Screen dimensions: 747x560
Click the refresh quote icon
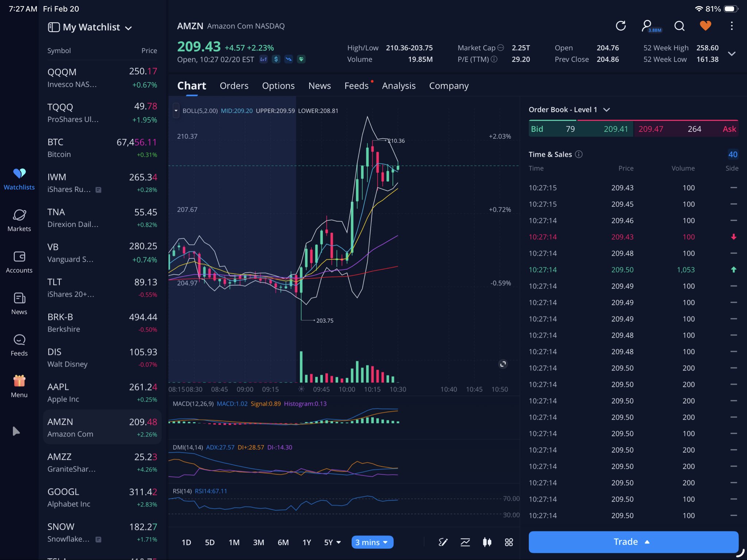point(620,26)
